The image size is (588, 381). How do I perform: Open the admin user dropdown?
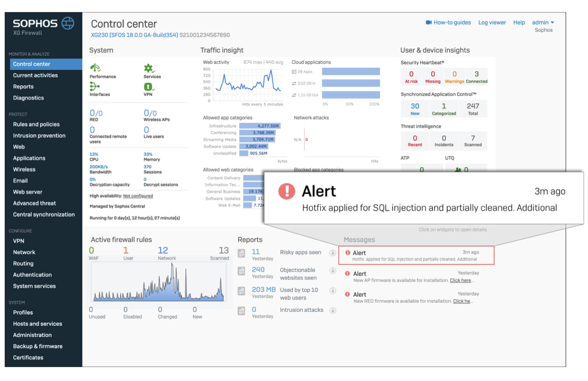pos(543,23)
